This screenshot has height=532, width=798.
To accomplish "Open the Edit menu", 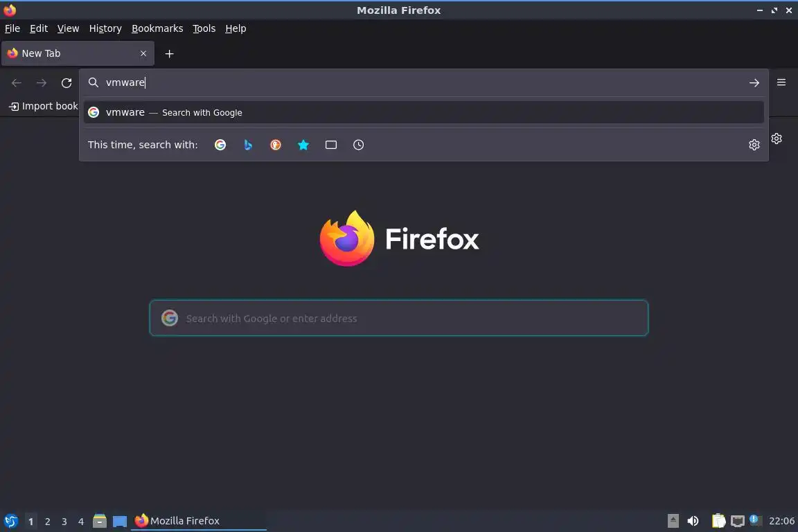I will click(x=39, y=28).
